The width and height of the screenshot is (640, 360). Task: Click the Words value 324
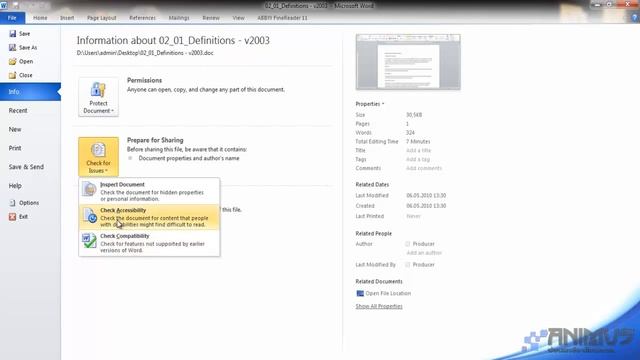[x=410, y=133]
